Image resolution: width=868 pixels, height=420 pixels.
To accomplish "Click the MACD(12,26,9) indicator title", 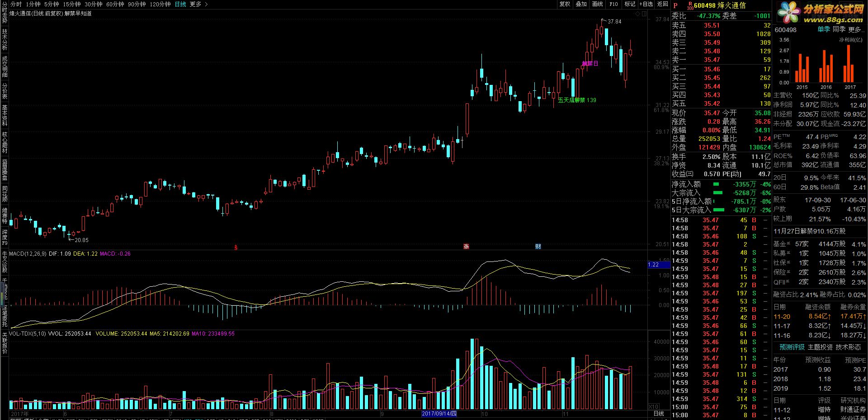I will point(27,254).
